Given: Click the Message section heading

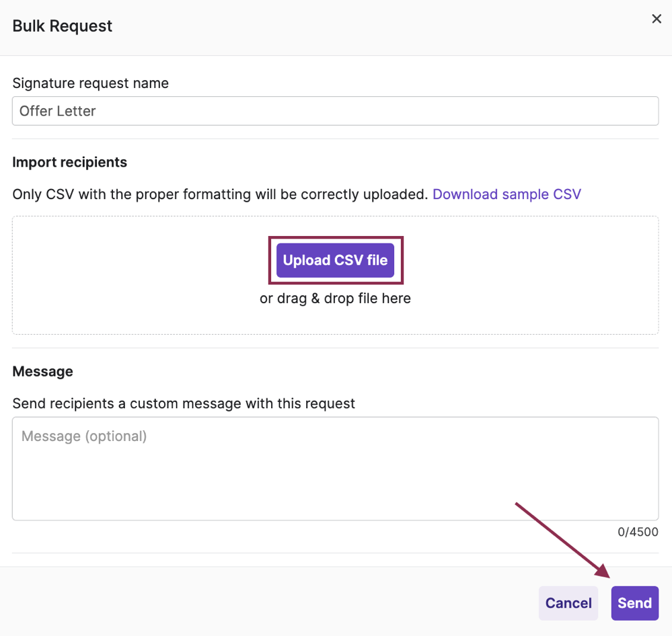Looking at the screenshot, I should pyautogui.click(x=42, y=371).
